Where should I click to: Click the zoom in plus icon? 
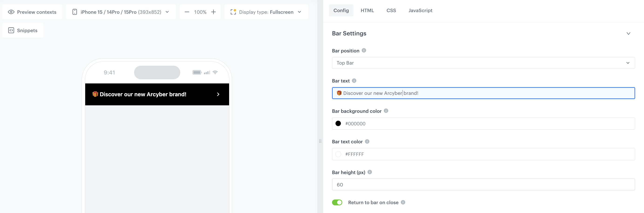point(214,12)
